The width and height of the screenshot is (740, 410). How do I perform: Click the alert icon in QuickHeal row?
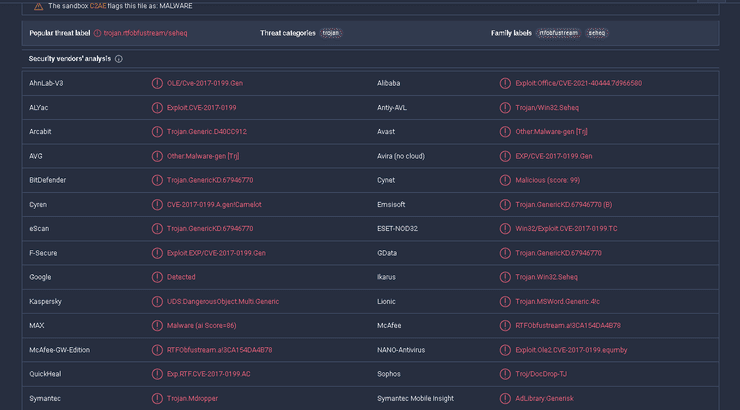coord(157,374)
